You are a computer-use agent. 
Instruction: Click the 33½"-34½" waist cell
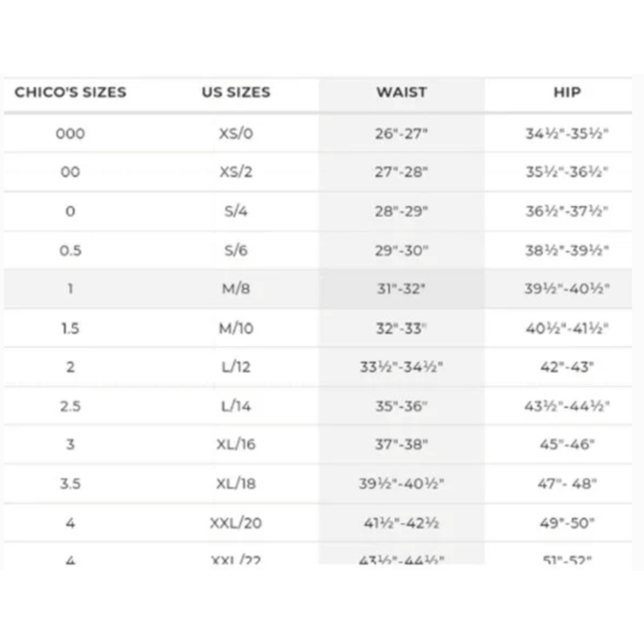coord(401,366)
